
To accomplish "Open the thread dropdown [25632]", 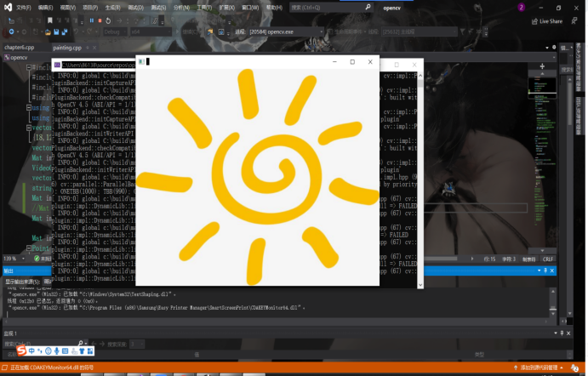I will pos(419,31).
